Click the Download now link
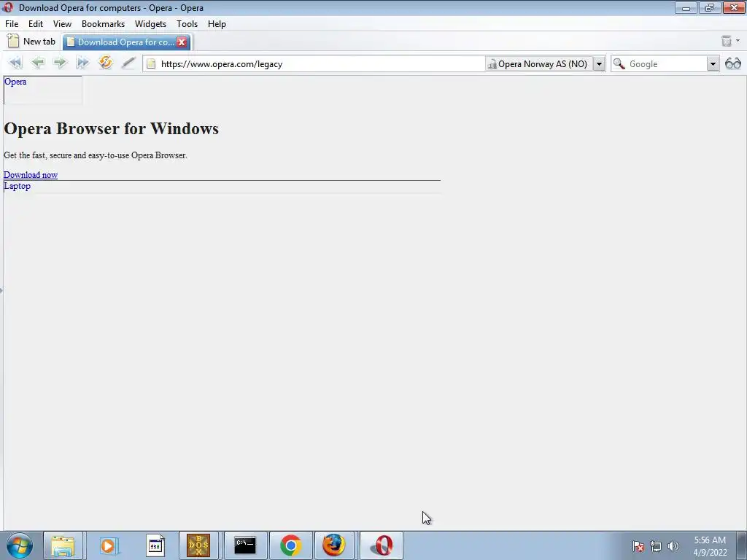 31,175
